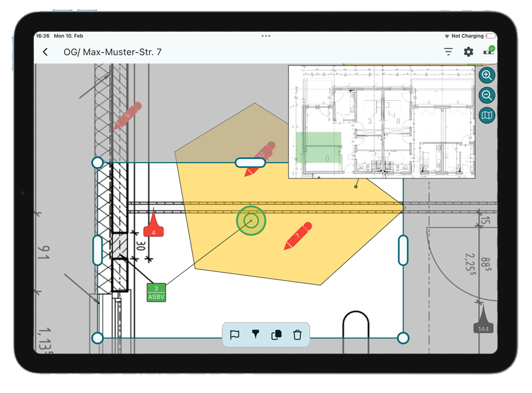The height and width of the screenshot is (393, 532).
Task: Click the pin marker icon in selection toolbar
Action: tap(255, 335)
